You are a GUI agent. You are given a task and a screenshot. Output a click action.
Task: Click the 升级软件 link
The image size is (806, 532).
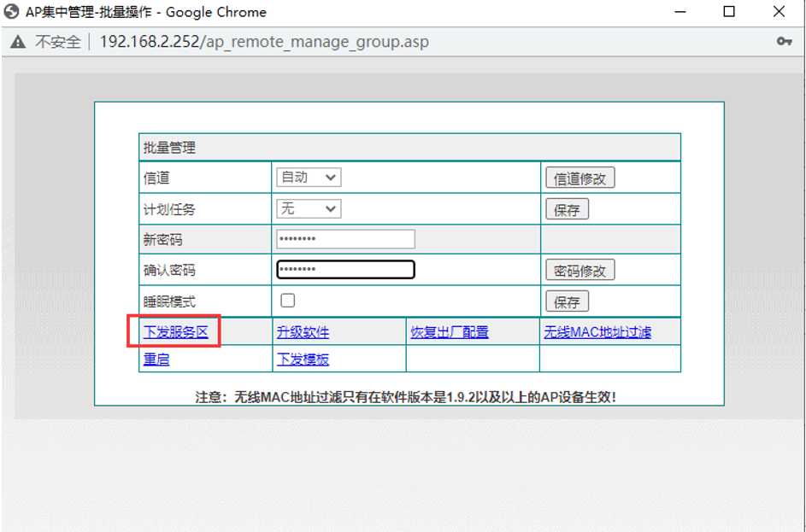pyautogui.click(x=303, y=332)
